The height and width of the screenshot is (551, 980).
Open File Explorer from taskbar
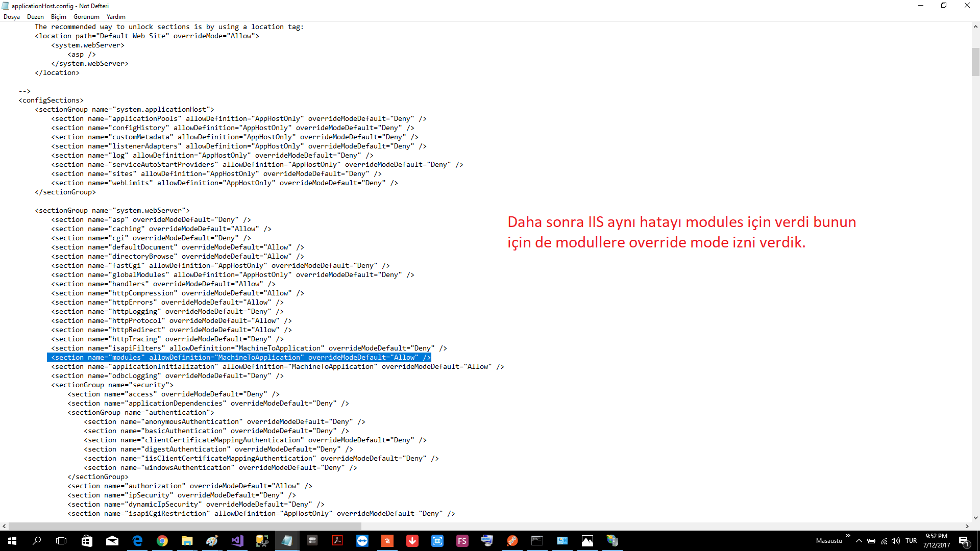[187, 541]
